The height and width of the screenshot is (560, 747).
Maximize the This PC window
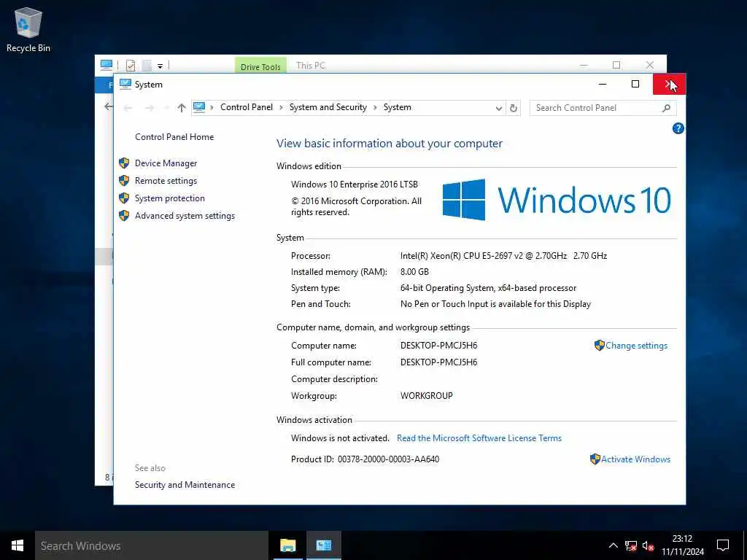click(616, 65)
